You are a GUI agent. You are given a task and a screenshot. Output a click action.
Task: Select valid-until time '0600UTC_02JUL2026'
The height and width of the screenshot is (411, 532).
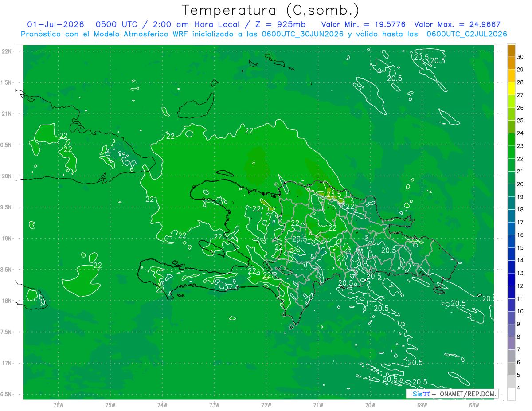pyautogui.click(x=466, y=34)
